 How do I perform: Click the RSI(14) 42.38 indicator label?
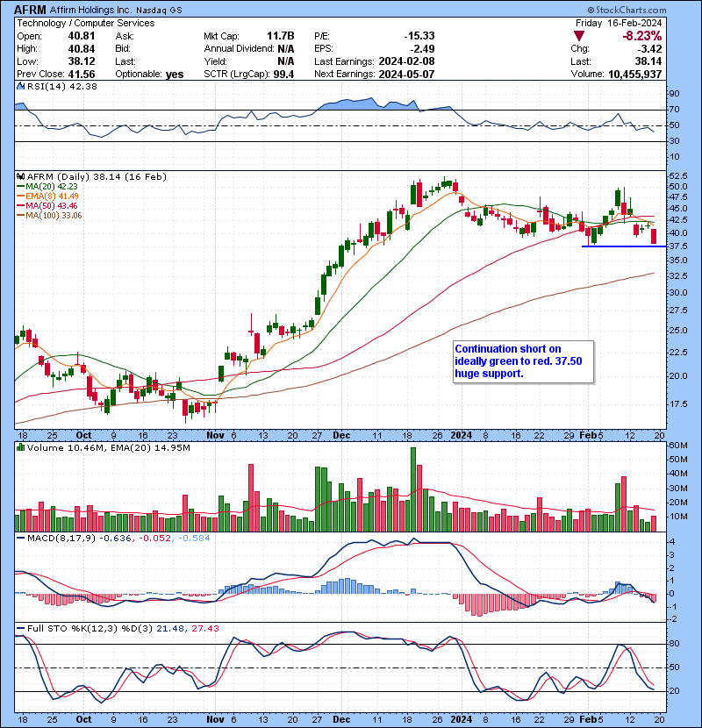61,86
